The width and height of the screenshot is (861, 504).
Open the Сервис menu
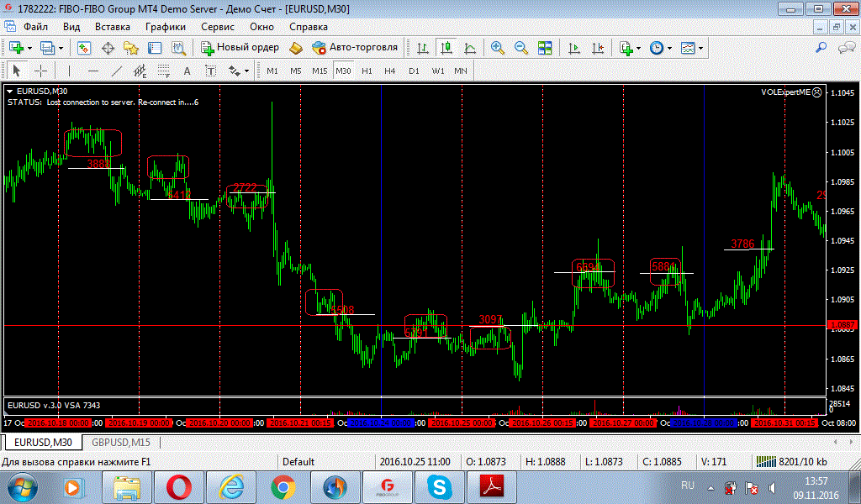218,27
